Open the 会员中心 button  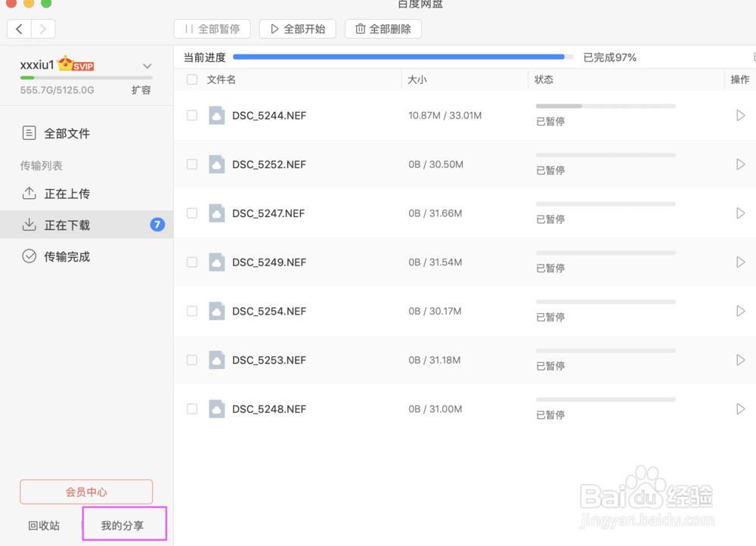pyautogui.click(x=86, y=492)
